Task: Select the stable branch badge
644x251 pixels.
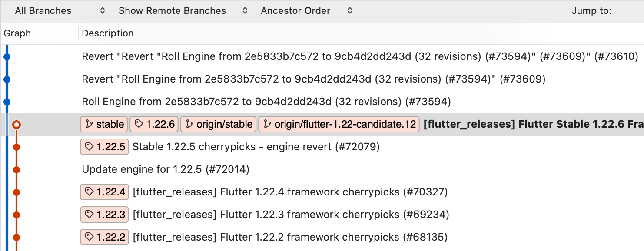Action: [104, 125]
